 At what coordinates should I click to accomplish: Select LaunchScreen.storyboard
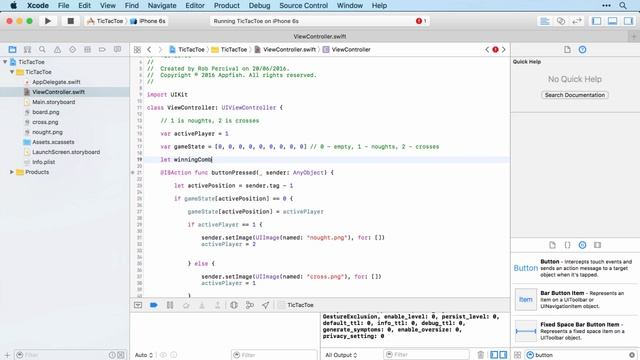pos(66,152)
